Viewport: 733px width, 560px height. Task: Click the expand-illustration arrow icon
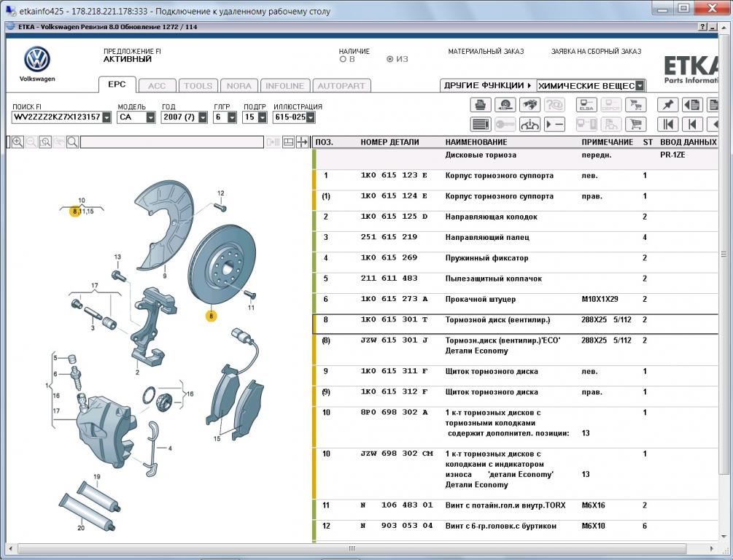coord(303,142)
